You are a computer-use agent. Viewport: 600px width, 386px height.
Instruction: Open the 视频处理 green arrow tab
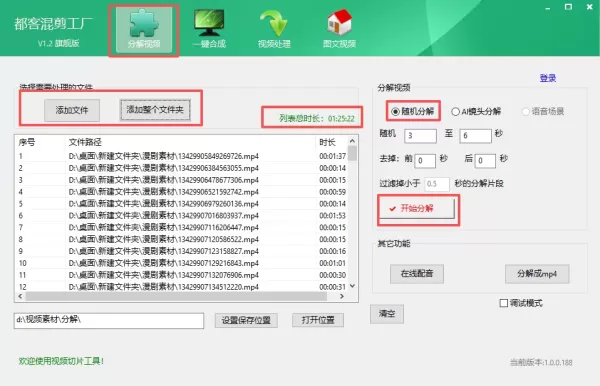(x=274, y=30)
